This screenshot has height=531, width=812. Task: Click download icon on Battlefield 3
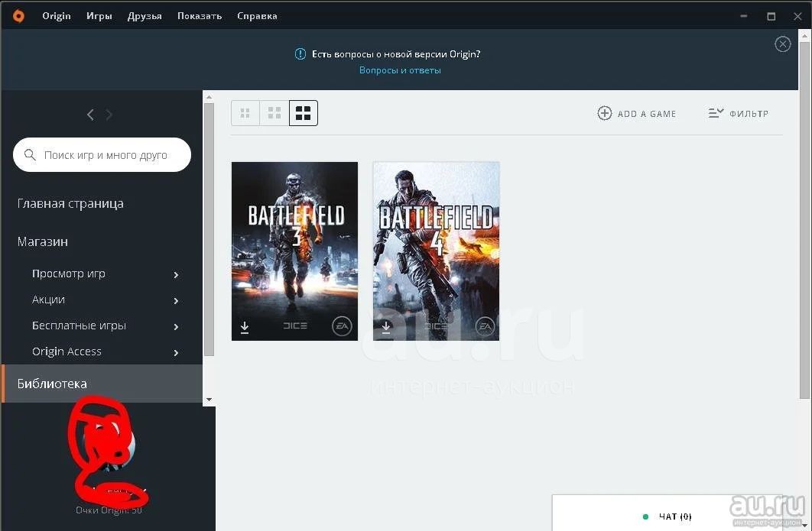(245, 327)
